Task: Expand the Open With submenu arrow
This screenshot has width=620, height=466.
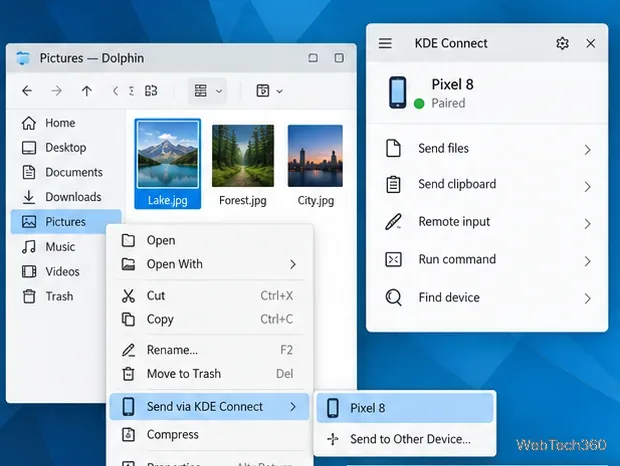Action: coord(293,264)
